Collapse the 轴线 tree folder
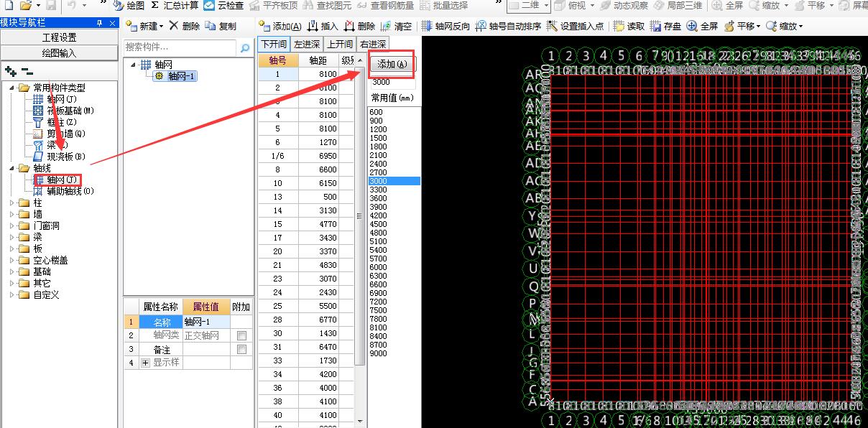The image size is (868, 428). [12, 168]
